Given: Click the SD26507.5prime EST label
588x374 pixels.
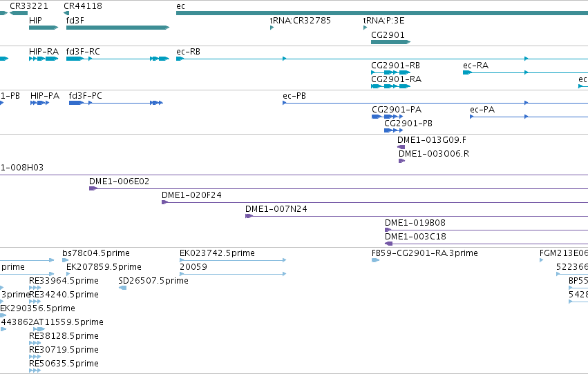Looking at the screenshot, I should (153, 281).
